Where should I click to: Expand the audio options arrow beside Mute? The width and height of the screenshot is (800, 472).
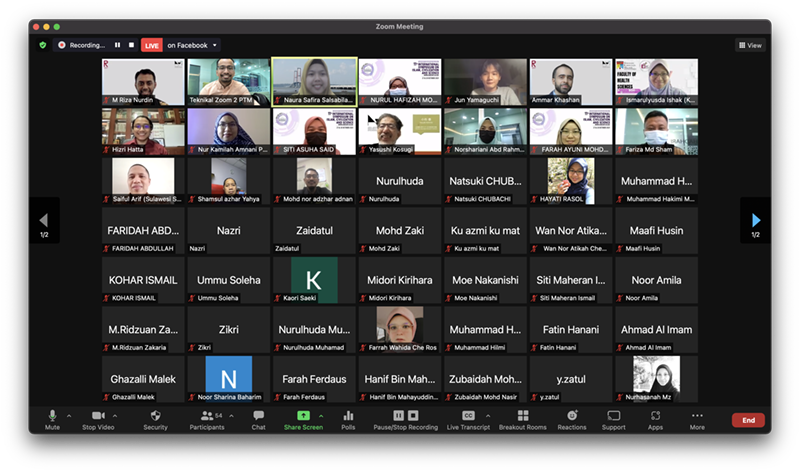(x=69, y=415)
